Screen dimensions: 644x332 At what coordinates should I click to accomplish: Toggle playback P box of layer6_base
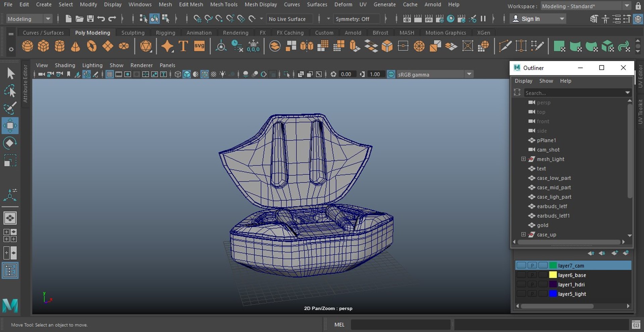tap(532, 275)
